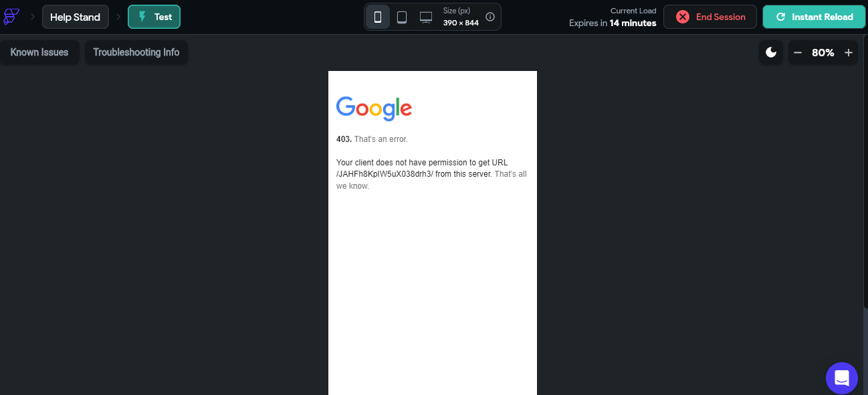Click the Instant Reload button

tap(814, 17)
